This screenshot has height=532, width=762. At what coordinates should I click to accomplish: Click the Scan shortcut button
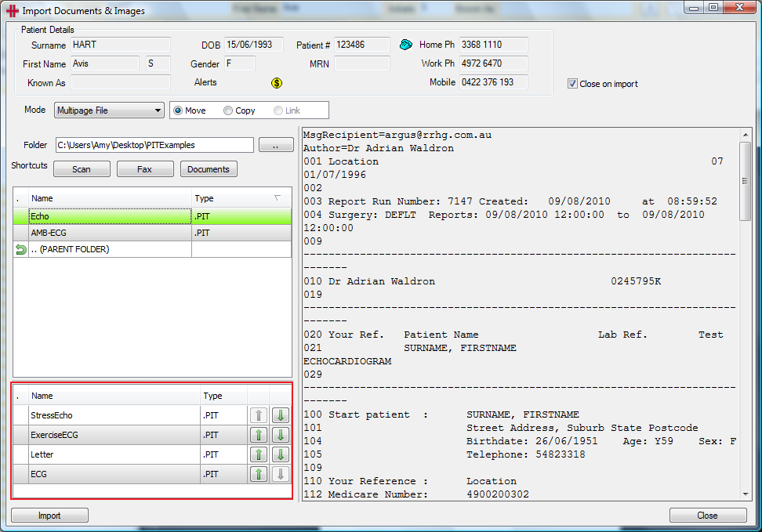(82, 169)
